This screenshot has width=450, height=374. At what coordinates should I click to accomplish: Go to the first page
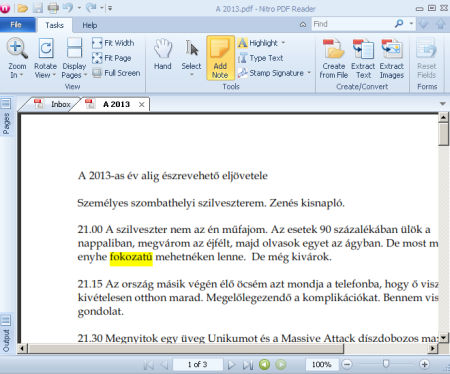[x=149, y=365]
